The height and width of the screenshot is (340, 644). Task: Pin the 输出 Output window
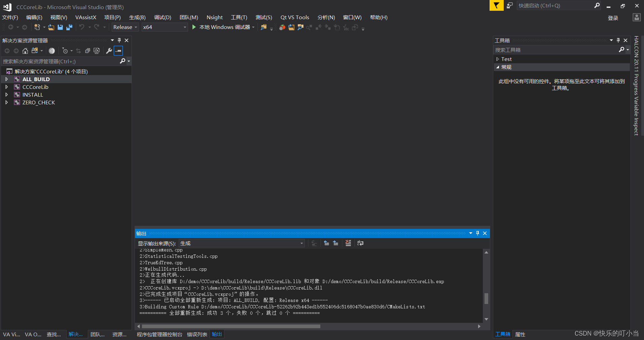pyautogui.click(x=477, y=233)
